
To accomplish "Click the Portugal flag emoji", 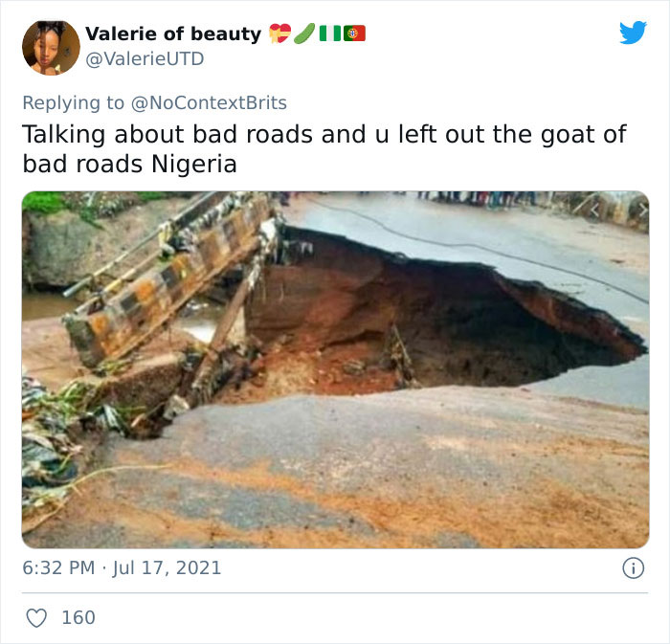I will tap(354, 33).
